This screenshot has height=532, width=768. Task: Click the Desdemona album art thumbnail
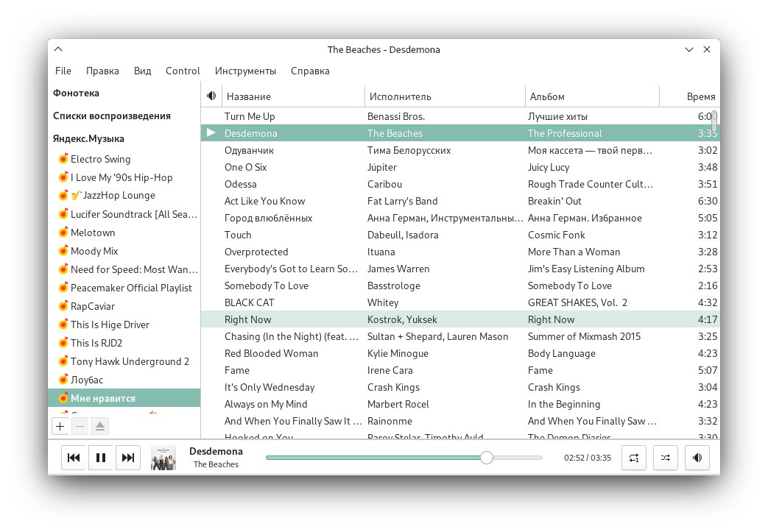(x=163, y=458)
